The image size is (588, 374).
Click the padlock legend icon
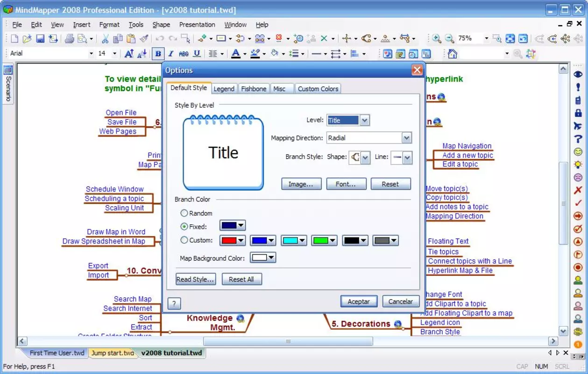578,113
